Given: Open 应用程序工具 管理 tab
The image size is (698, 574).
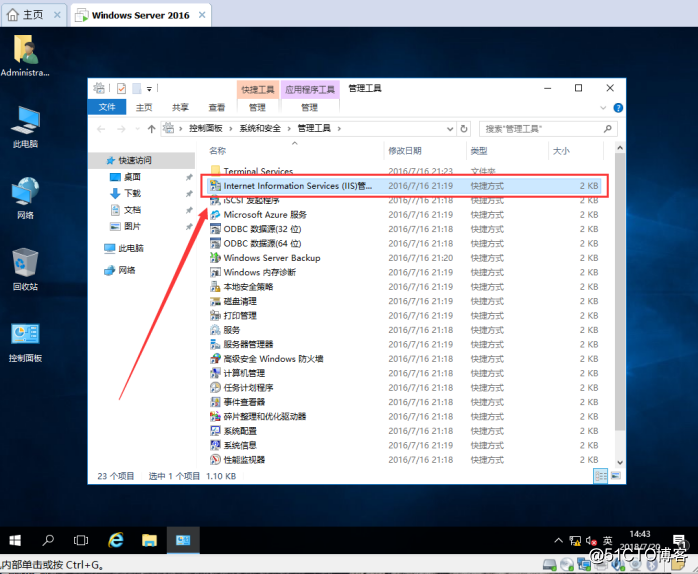Looking at the screenshot, I should [x=309, y=107].
